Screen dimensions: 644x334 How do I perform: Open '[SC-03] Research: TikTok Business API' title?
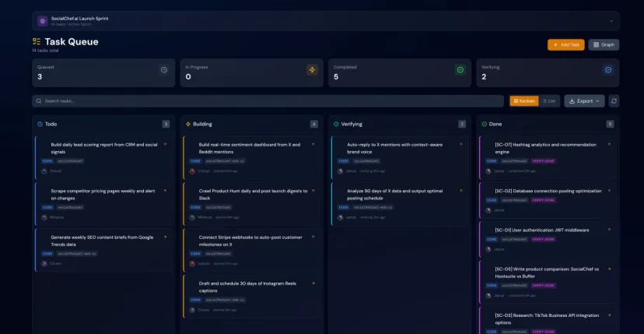click(547, 318)
